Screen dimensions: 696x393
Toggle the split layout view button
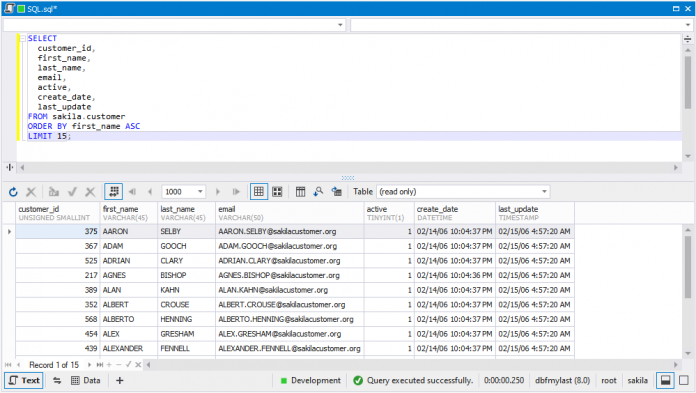665,381
